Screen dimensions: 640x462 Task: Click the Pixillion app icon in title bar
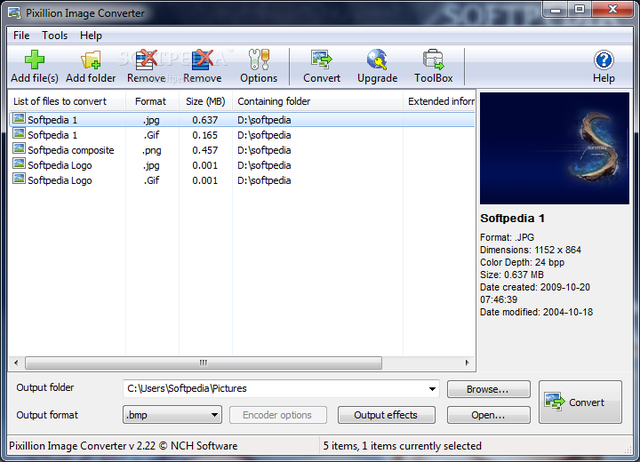click(x=14, y=13)
